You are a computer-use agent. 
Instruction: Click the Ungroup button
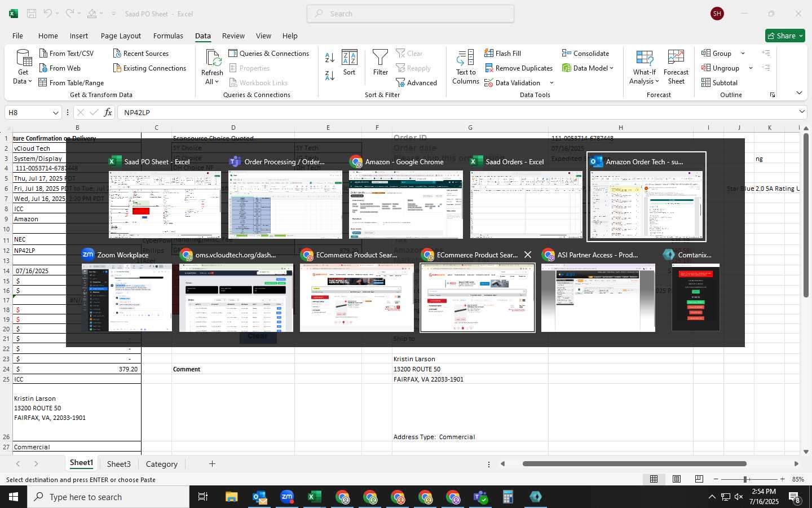tap(721, 68)
